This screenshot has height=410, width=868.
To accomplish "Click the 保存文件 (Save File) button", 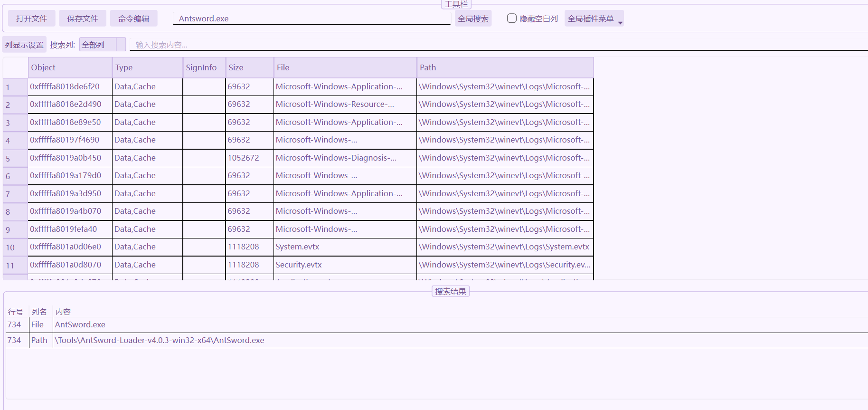I will [x=82, y=19].
